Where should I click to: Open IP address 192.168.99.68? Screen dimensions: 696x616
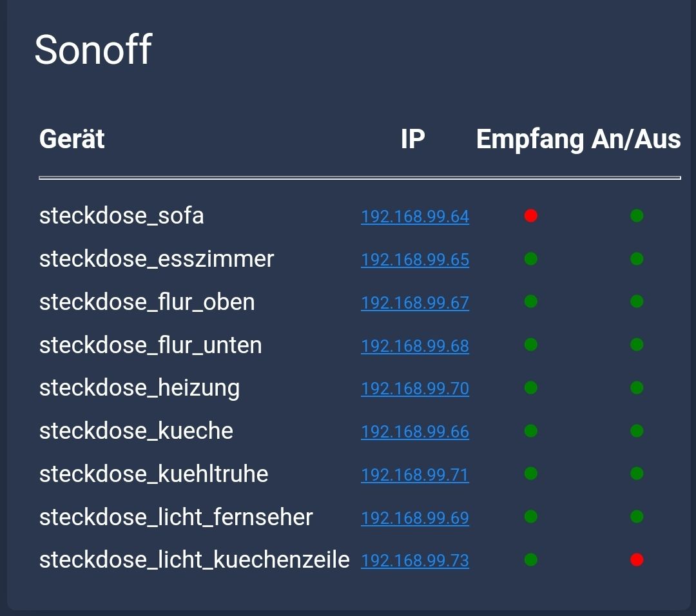click(x=415, y=346)
